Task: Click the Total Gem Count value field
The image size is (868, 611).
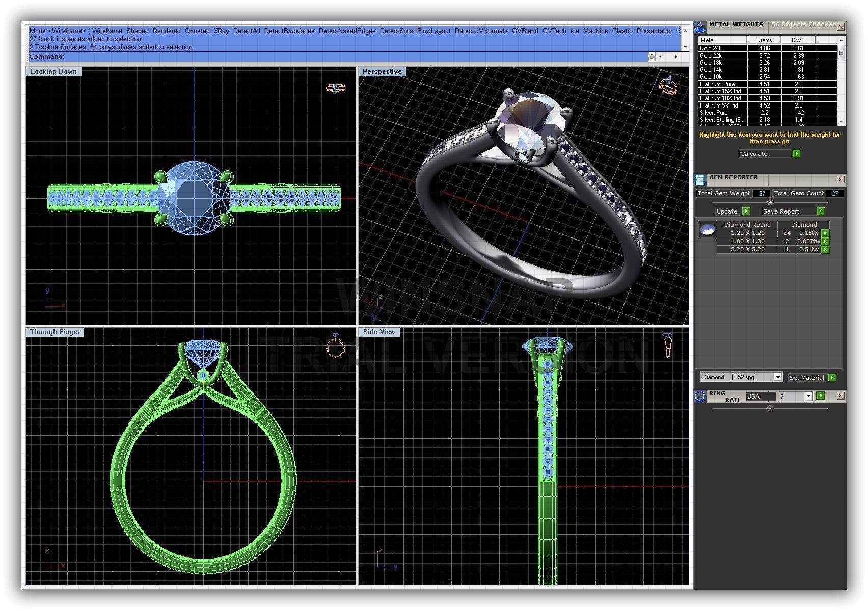Action: (835, 193)
